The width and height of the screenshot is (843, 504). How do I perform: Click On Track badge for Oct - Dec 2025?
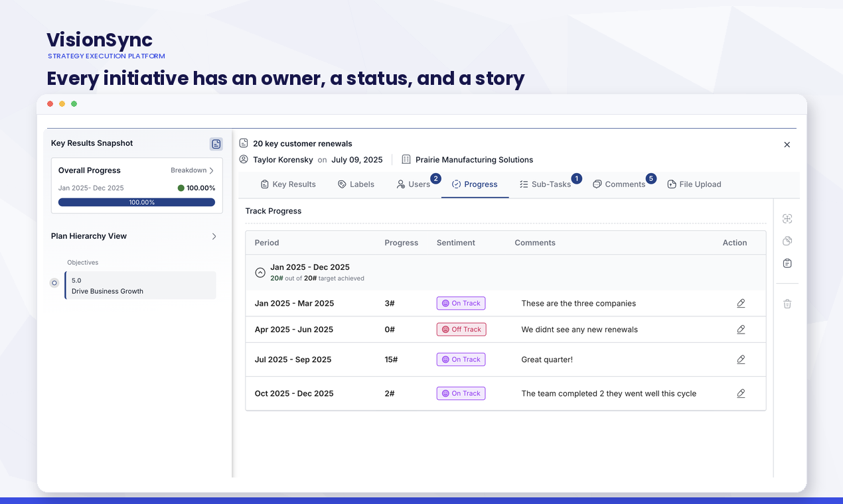(461, 393)
